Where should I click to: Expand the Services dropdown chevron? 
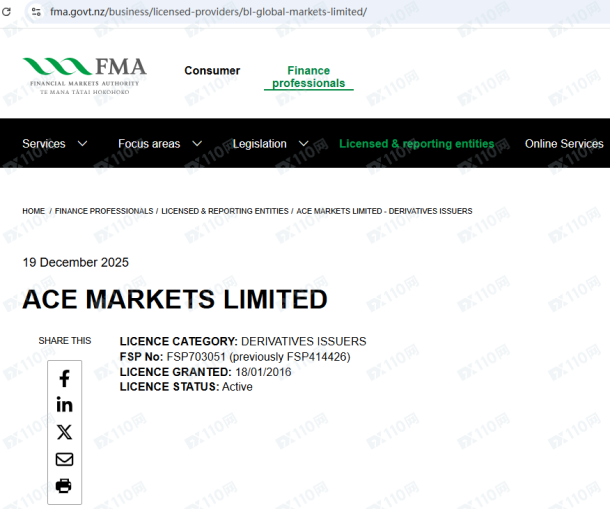point(82,144)
